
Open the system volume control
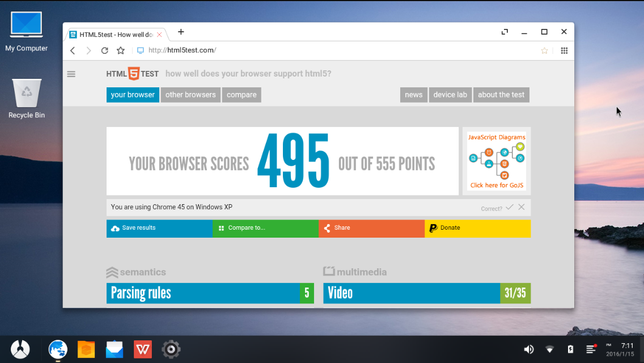[528, 349]
